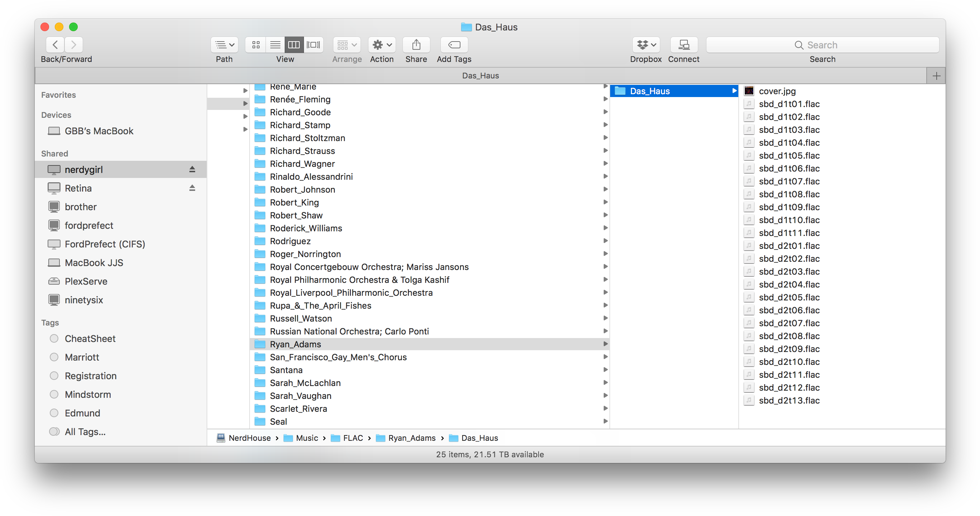
Task: Switch to list view
Action: [x=275, y=45]
